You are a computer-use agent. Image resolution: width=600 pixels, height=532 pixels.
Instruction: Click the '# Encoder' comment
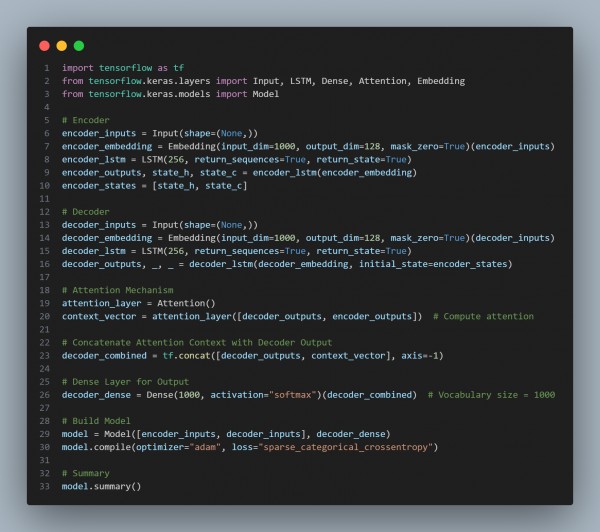(x=86, y=120)
